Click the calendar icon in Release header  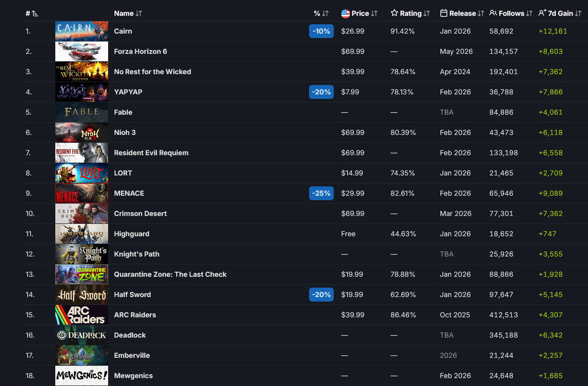(x=444, y=13)
